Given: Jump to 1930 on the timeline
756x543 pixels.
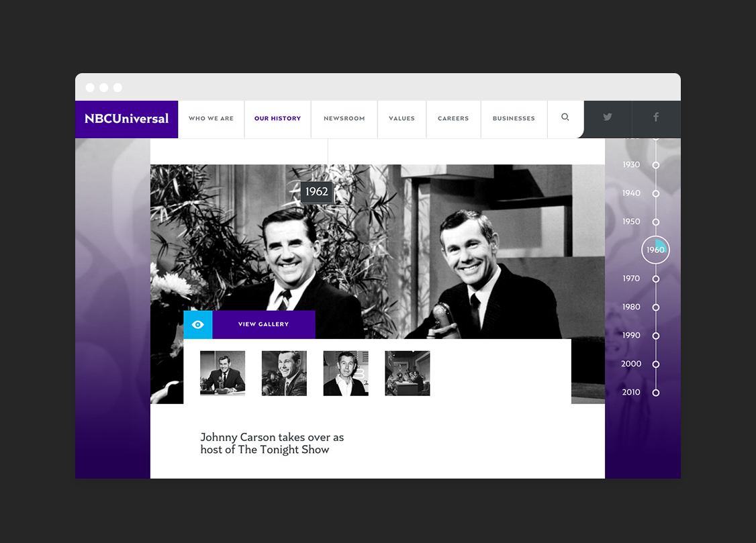Looking at the screenshot, I should click(x=656, y=165).
